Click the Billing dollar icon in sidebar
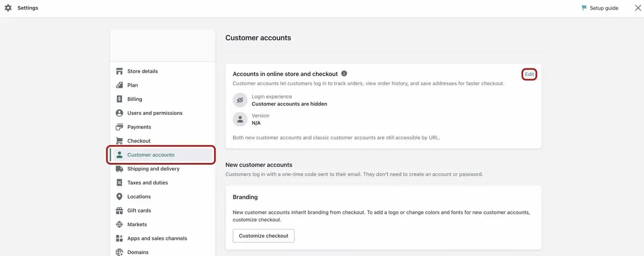Image resolution: width=644 pixels, height=256 pixels. [119, 99]
